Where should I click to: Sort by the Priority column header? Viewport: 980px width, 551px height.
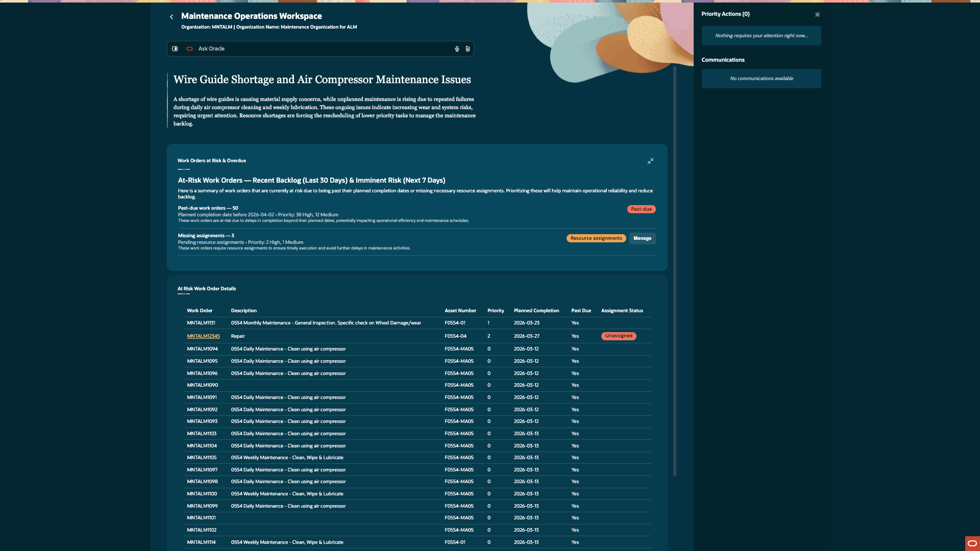(496, 310)
